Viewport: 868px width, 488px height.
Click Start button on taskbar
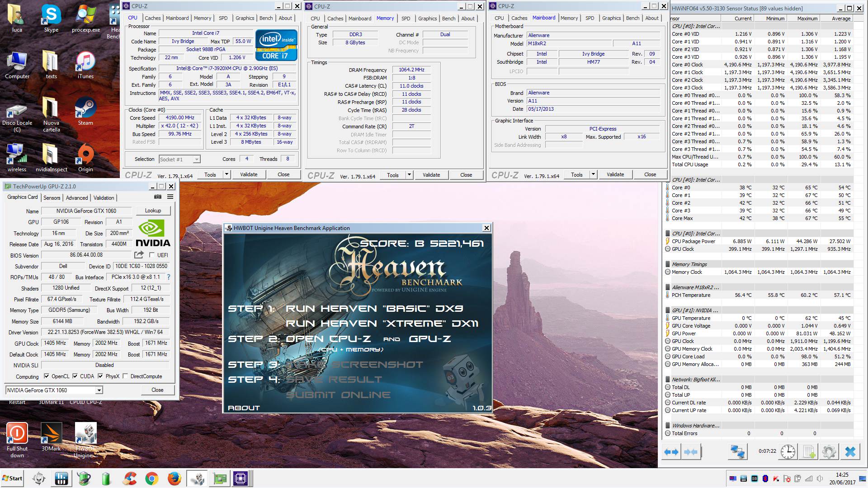click(12, 479)
